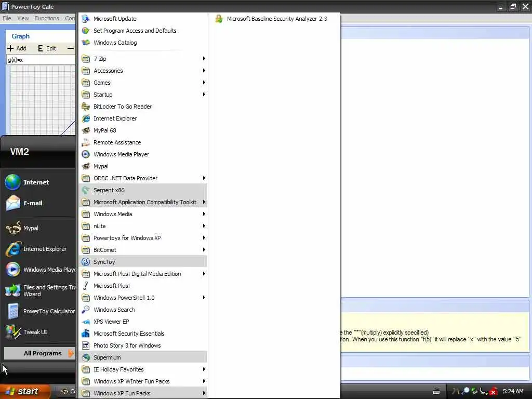Click Add in Graph panel
Viewport: 532px width, 399px height.
click(17, 48)
